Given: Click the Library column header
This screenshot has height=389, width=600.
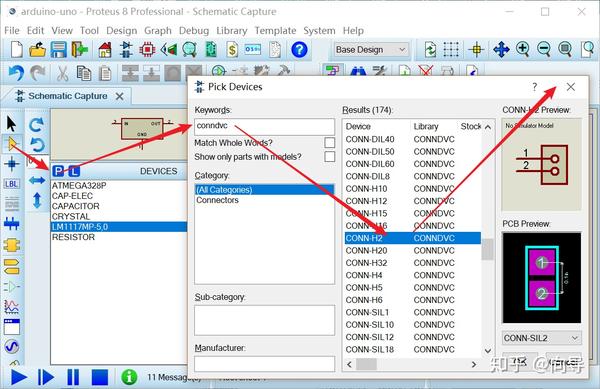Looking at the screenshot, I should click(426, 127).
